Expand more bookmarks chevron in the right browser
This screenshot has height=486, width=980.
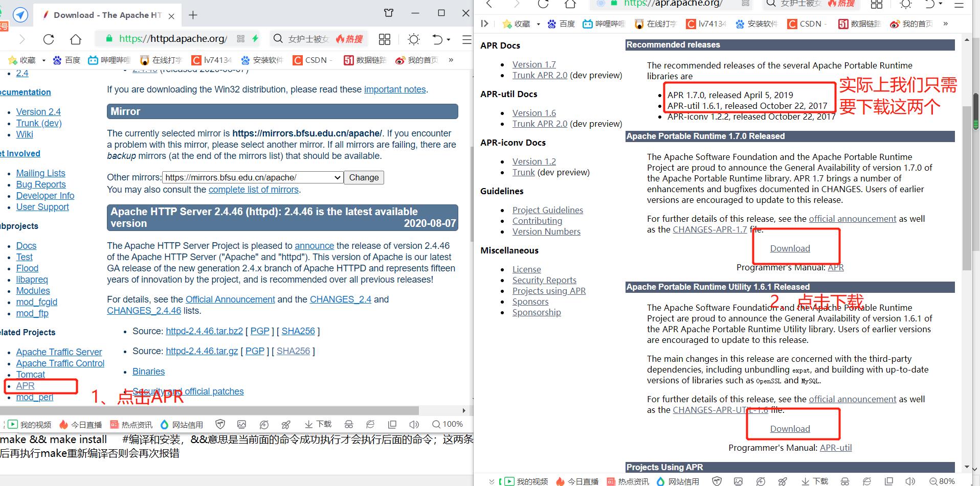(x=946, y=24)
